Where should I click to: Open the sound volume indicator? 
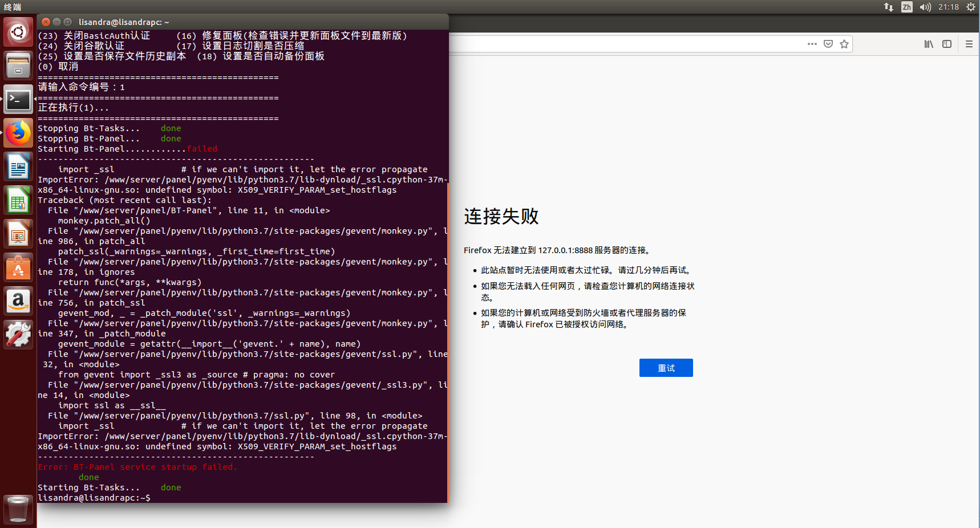click(x=925, y=7)
